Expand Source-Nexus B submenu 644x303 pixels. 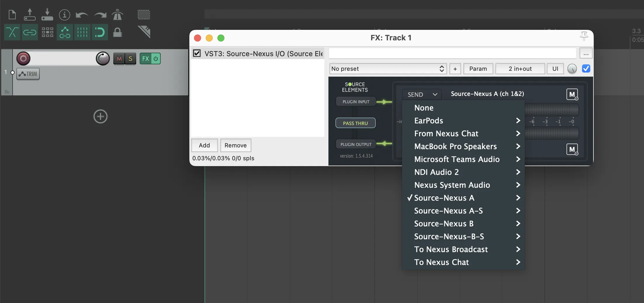(x=463, y=223)
